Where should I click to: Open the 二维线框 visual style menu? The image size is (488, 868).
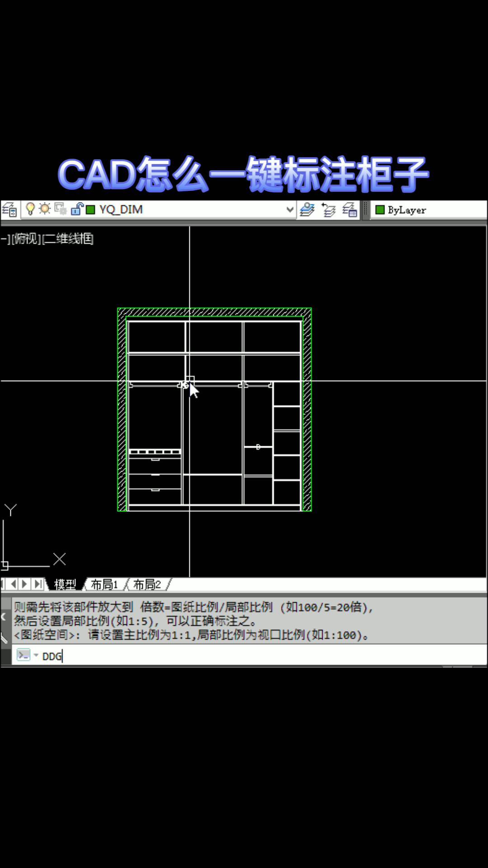pos(69,239)
